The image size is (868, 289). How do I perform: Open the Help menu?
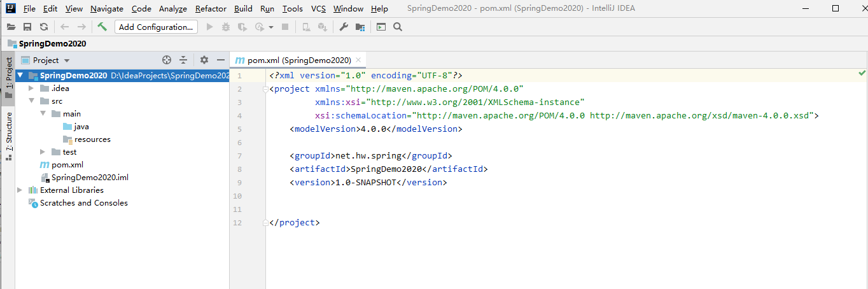click(379, 9)
